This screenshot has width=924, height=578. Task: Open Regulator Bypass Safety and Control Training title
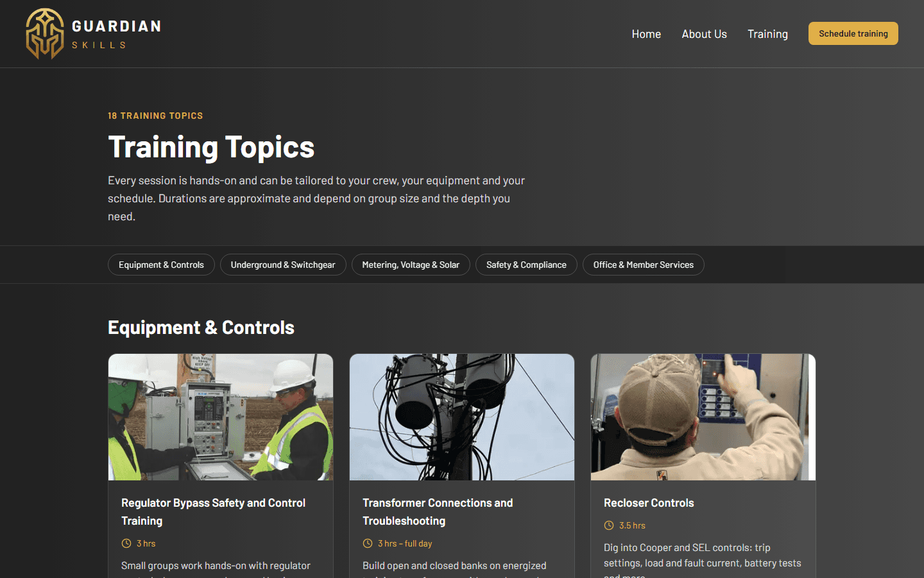(x=214, y=512)
